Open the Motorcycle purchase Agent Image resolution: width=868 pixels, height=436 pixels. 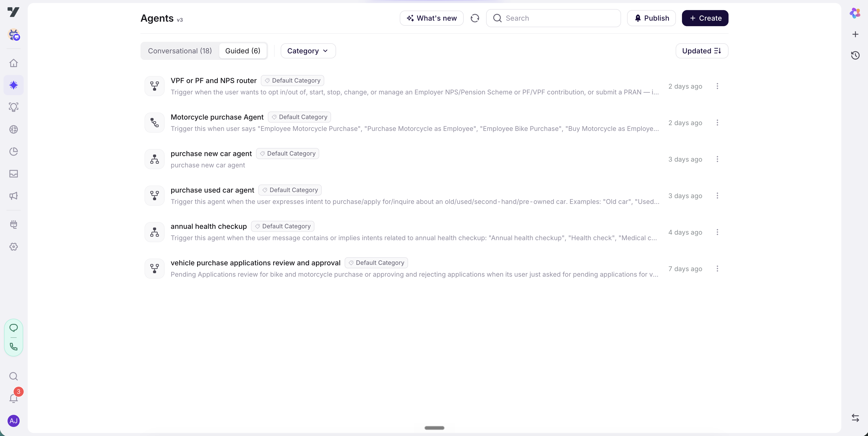[x=217, y=117]
